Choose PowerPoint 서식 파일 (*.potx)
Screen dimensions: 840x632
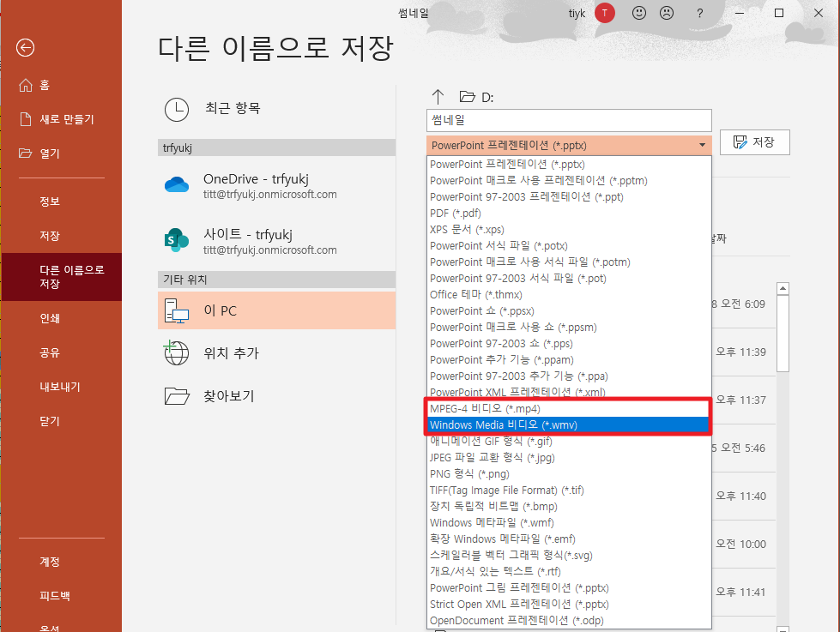[x=569, y=246]
